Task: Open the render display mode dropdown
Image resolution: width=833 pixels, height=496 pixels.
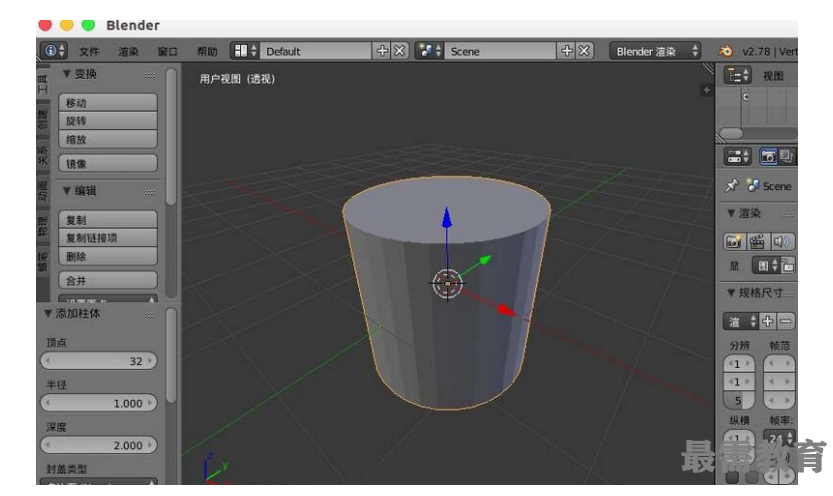Action: point(766,265)
